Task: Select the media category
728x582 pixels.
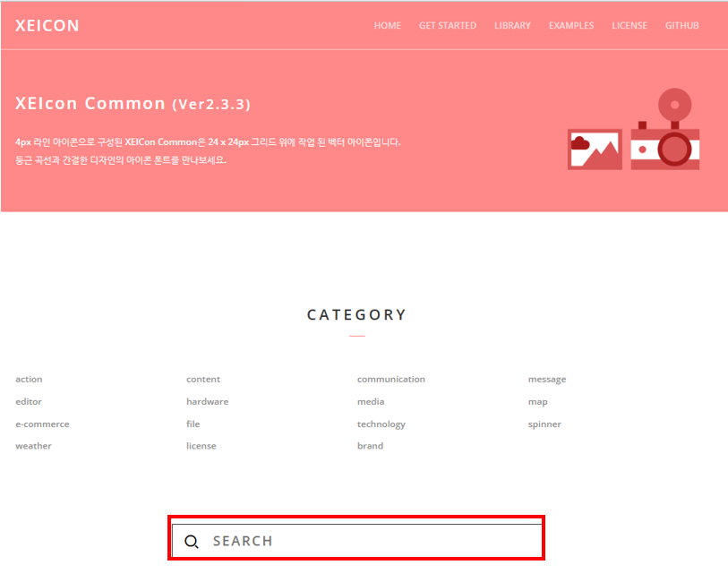Action: tap(371, 401)
